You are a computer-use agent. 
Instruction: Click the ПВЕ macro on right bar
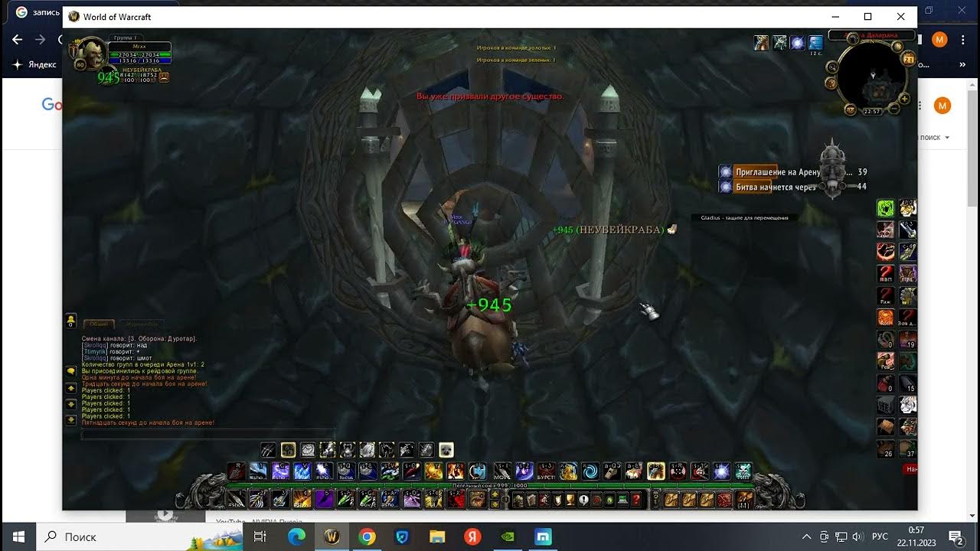pyautogui.click(x=908, y=273)
